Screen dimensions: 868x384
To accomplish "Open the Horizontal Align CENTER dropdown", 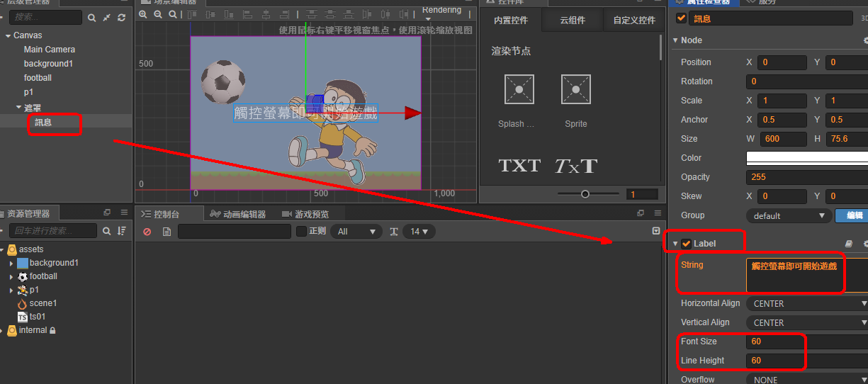I will point(807,303).
